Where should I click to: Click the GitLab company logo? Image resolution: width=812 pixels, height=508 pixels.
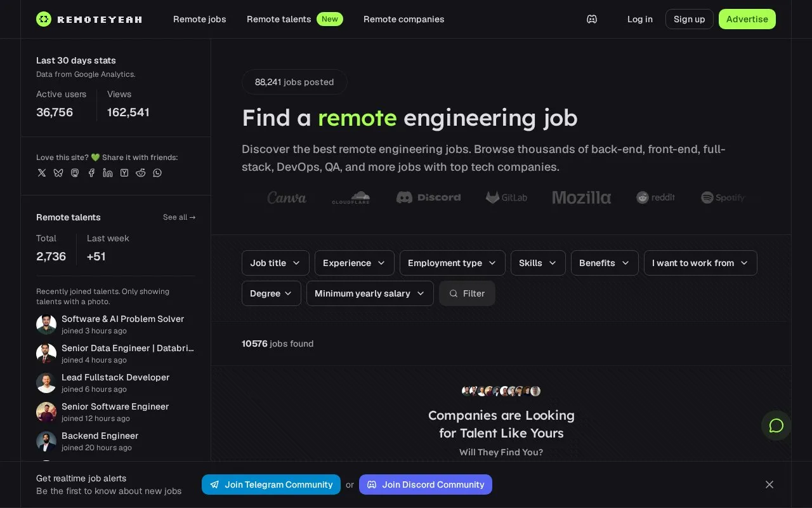tap(507, 197)
